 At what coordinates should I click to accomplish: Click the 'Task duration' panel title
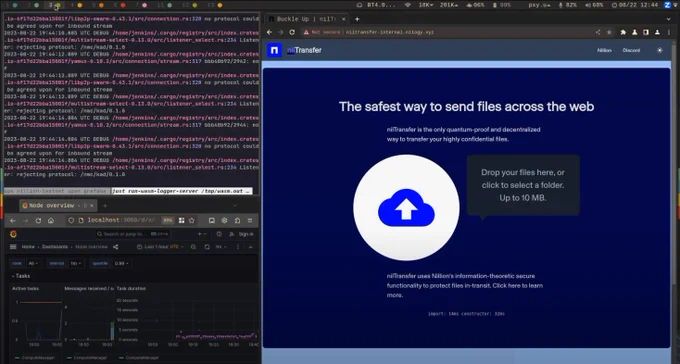[131, 289]
